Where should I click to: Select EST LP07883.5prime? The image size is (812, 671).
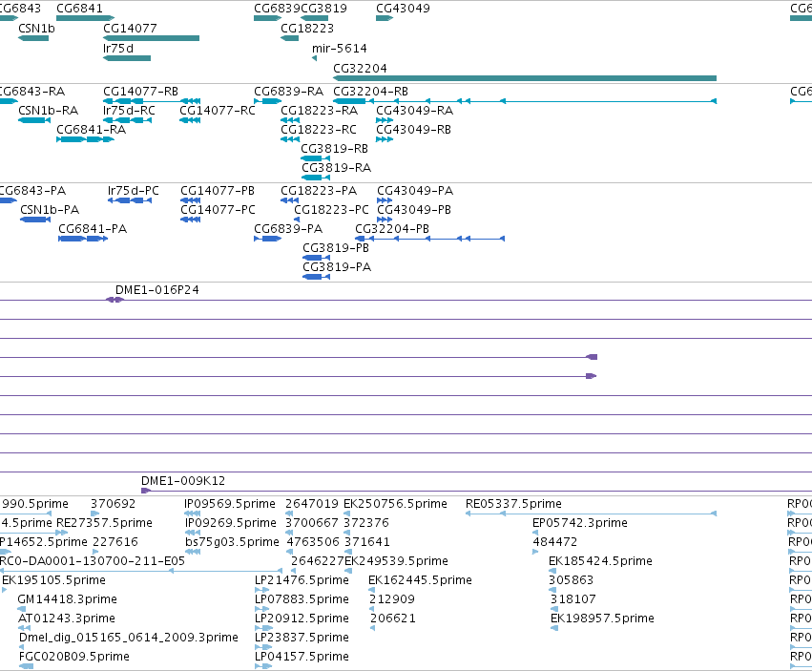coord(263,609)
